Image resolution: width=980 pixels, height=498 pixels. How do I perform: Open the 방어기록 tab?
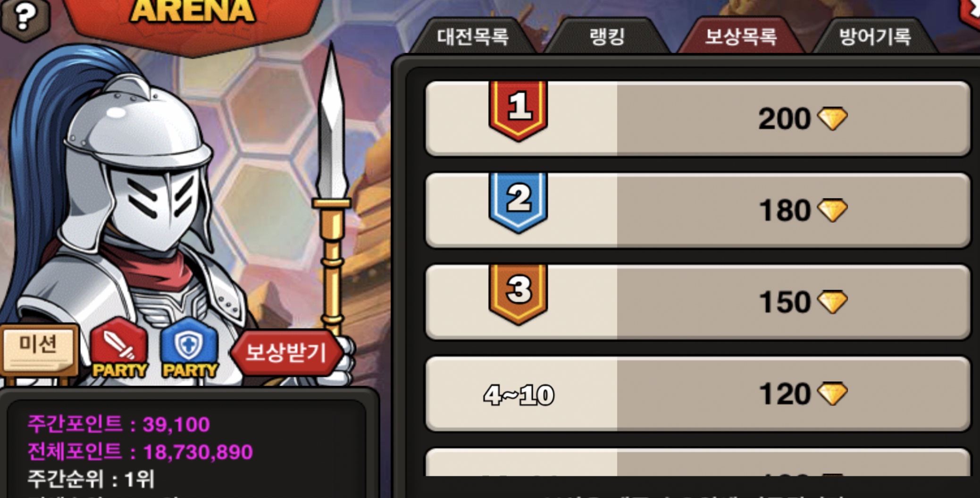tap(875, 36)
